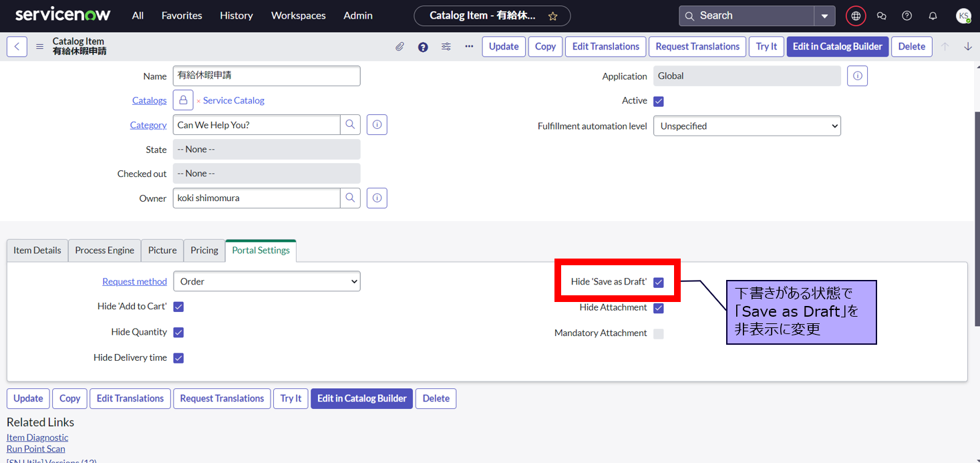The height and width of the screenshot is (463, 980).
Task: Uncheck Hide 'Save as Draft'
Action: [x=659, y=283]
